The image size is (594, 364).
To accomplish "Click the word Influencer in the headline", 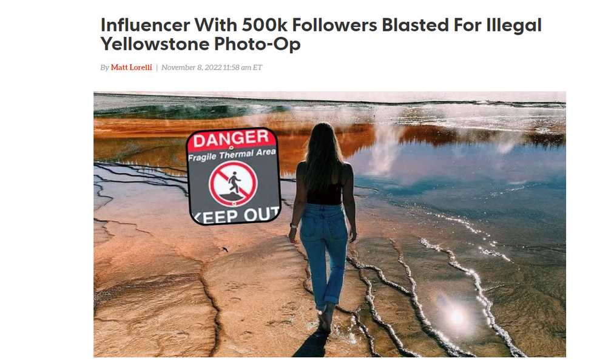I will pos(145,25).
